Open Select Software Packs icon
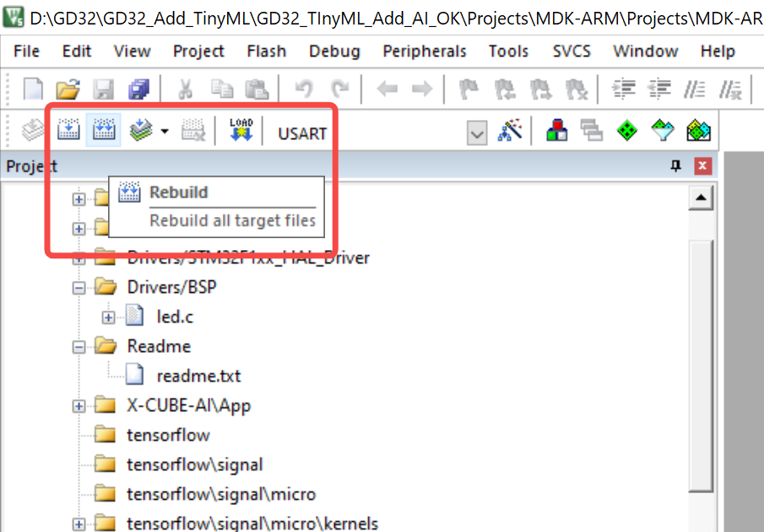This screenshot has height=532, width=764. [x=663, y=130]
